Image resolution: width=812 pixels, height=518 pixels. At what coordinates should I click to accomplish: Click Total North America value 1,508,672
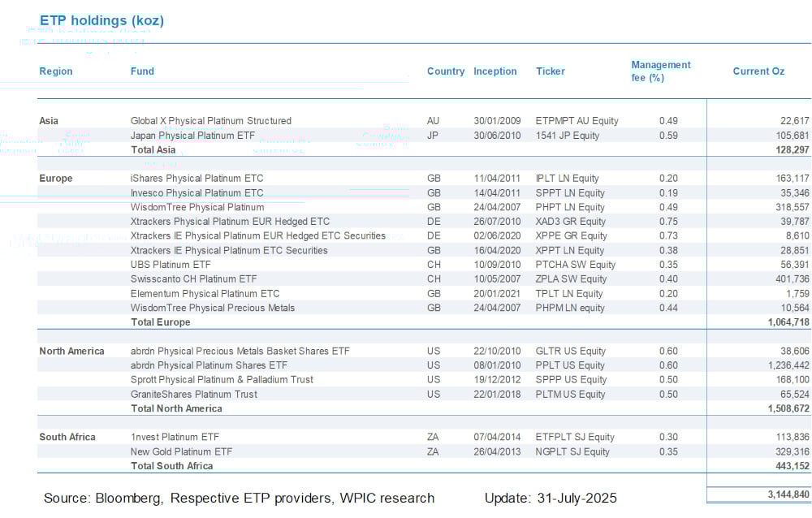(x=788, y=408)
